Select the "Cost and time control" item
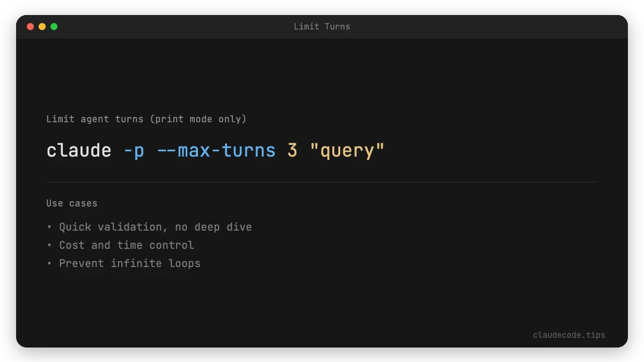Image resolution: width=644 pixels, height=362 pixels. [126, 245]
